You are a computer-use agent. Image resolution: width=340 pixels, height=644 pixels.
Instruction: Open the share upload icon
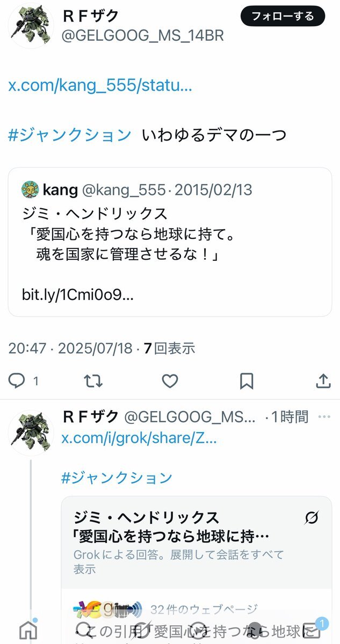click(x=323, y=381)
